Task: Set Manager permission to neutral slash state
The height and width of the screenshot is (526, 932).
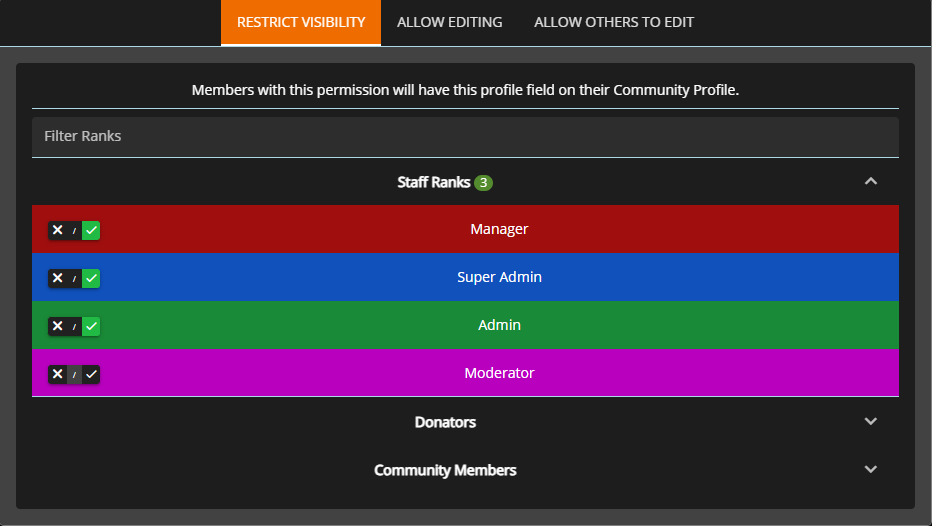Action: [74, 230]
